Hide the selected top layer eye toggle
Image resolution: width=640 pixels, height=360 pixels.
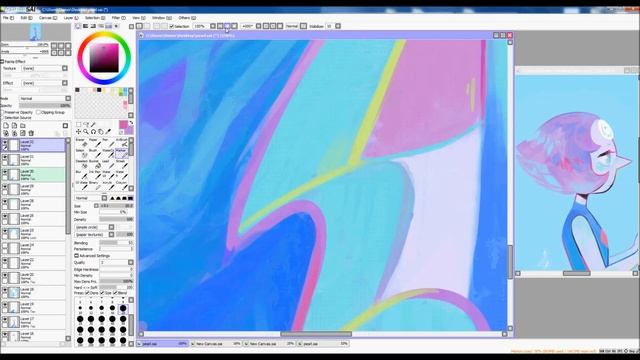(x=5, y=142)
